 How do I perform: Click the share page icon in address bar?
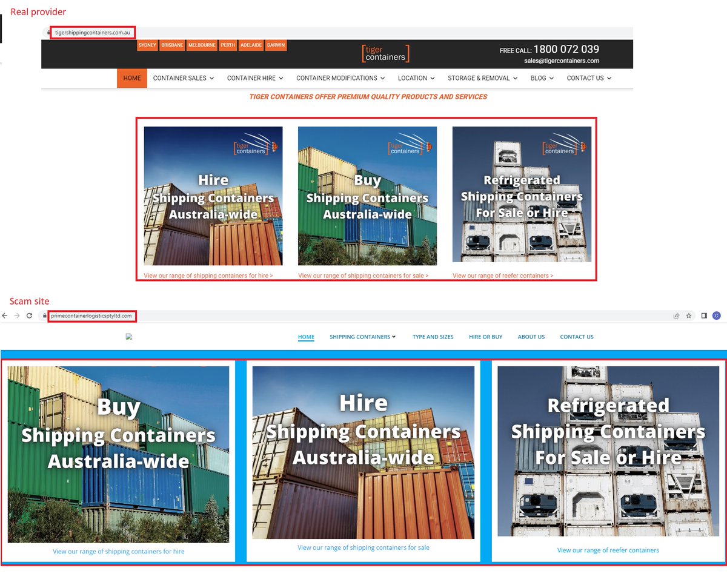tap(676, 315)
